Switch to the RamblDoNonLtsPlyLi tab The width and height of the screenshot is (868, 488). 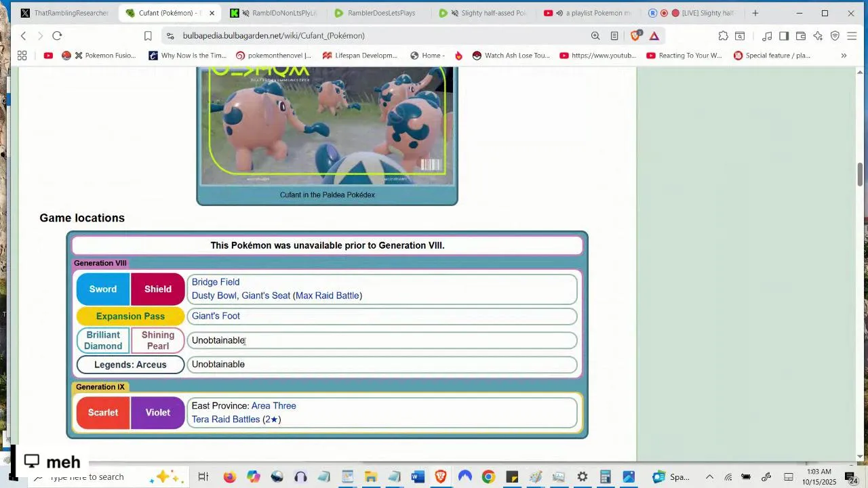coord(275,13)
